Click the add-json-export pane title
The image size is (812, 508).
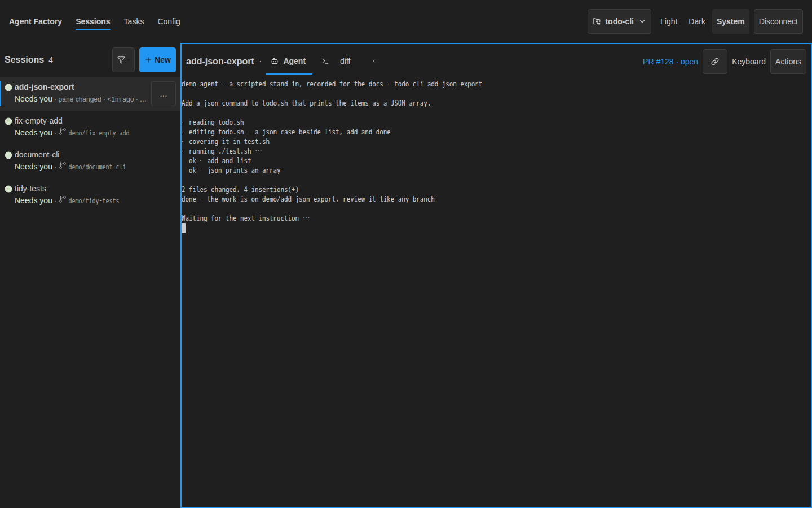pyautogui.click(x=220, y=61)
